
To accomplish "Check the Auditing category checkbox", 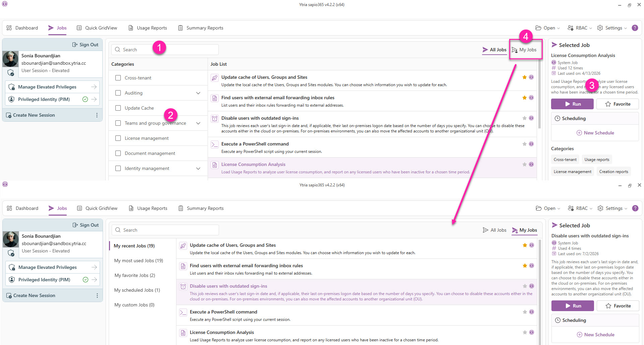I will coord(118,93).
